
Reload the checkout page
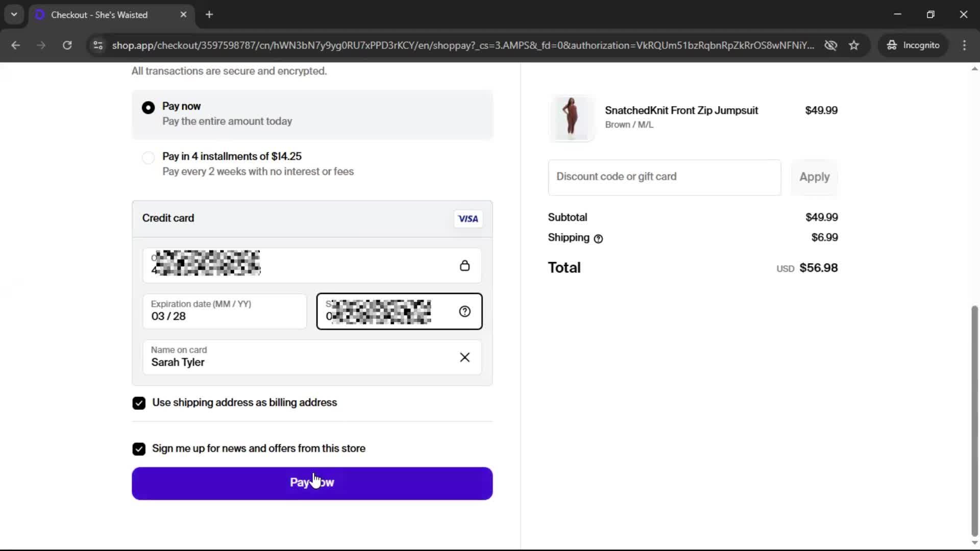[67, 45]
